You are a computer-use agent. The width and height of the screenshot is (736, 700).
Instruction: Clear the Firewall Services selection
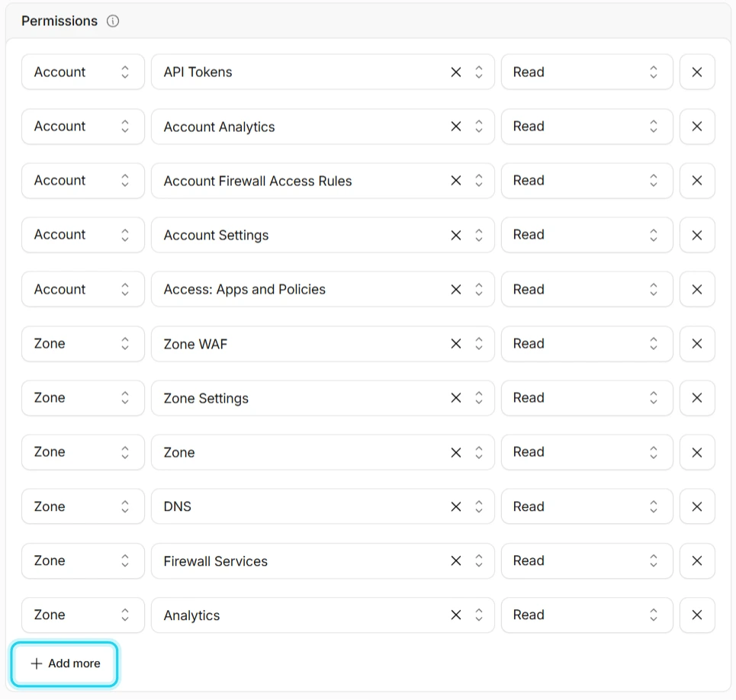456,560
